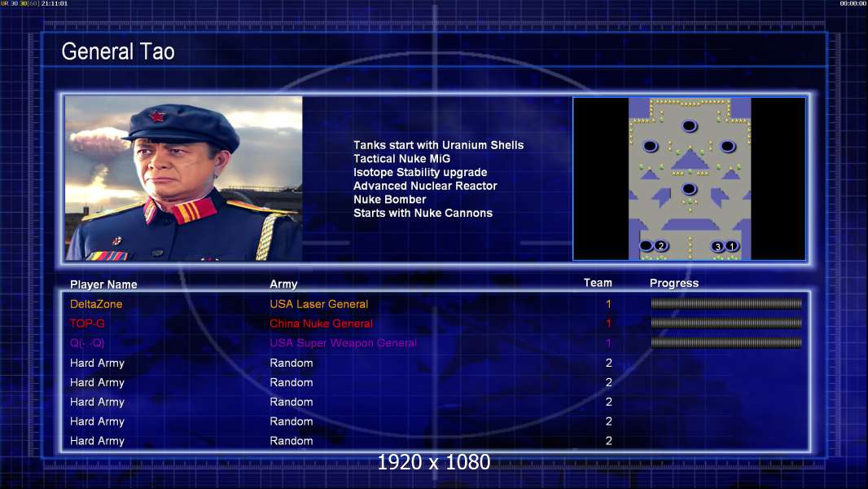Screen dimensions: 868x489
Task: Click "China Nuke General" army entry
Action: click(321, 324)
